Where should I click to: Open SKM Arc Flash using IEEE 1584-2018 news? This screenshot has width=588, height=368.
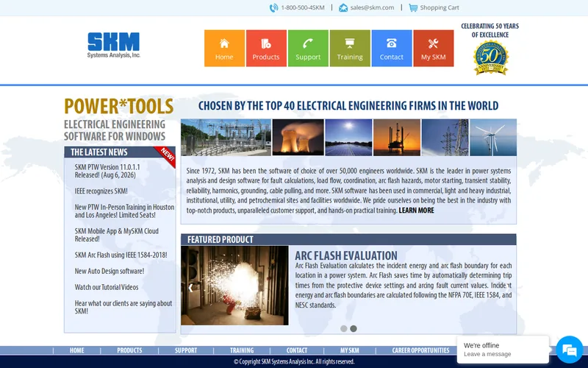(x=121, y=255)
